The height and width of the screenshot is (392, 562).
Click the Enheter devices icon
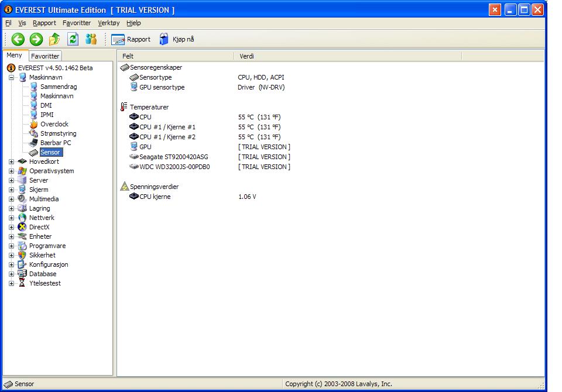coord(22,236)
